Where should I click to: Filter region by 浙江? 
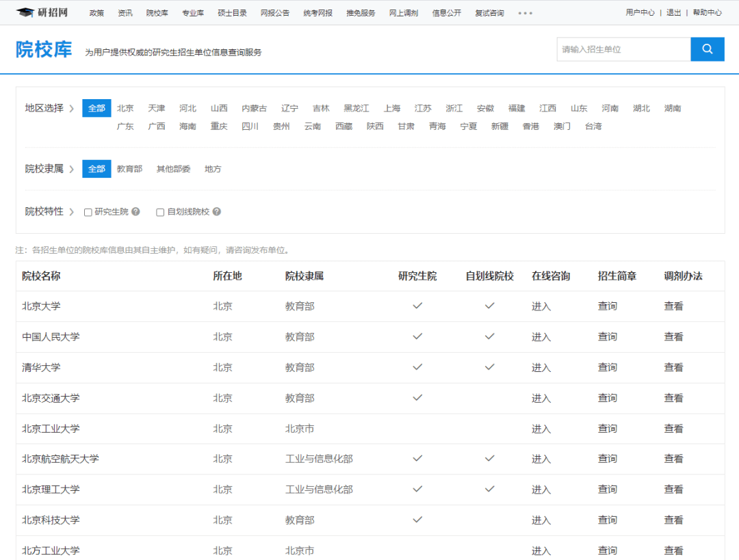(454, 108)
